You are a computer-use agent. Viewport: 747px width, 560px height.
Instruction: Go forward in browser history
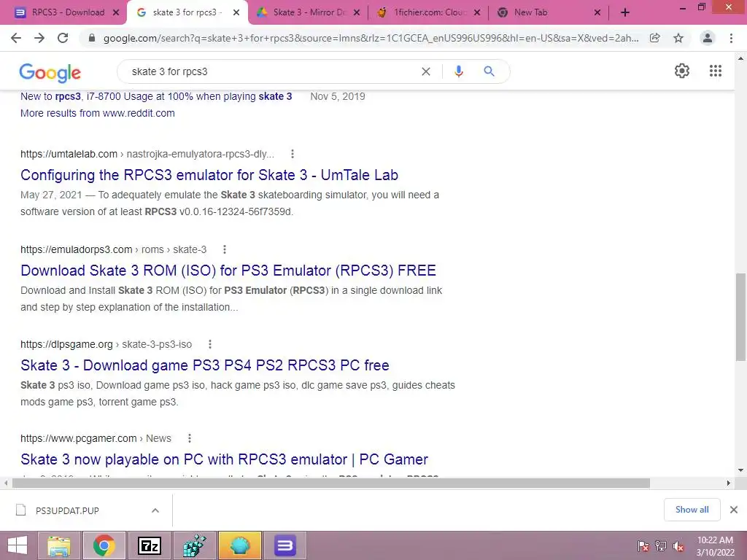pos(39,38)
